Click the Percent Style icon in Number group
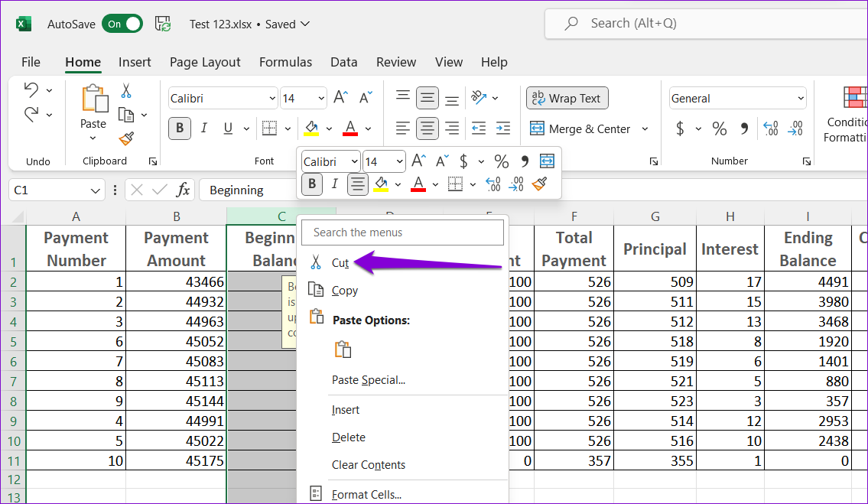868x504 pixels. (719, 129)
